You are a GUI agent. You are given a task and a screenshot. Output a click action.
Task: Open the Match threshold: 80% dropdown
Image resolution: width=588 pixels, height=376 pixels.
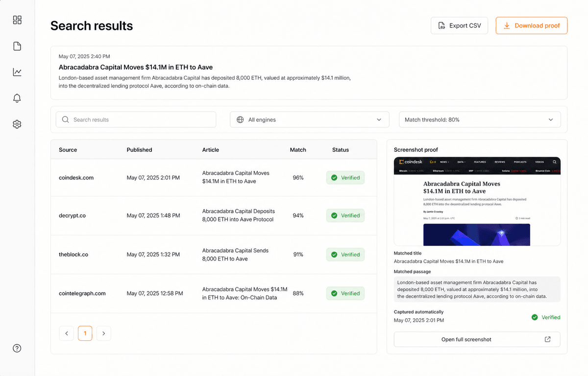click(x=480, y=119)
